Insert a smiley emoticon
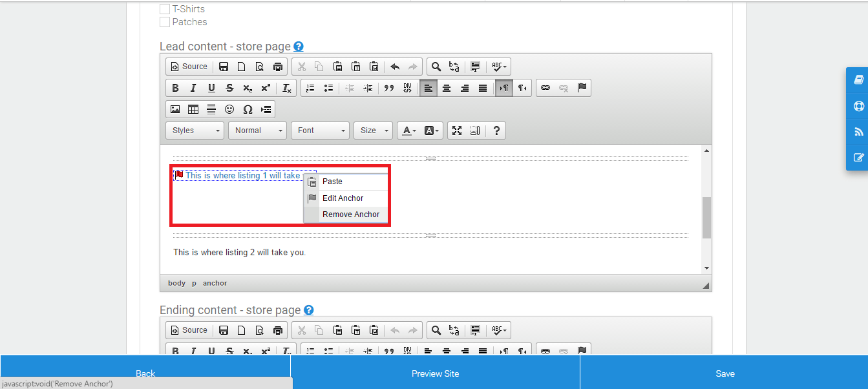868x389 pixels. click(229, 109)
